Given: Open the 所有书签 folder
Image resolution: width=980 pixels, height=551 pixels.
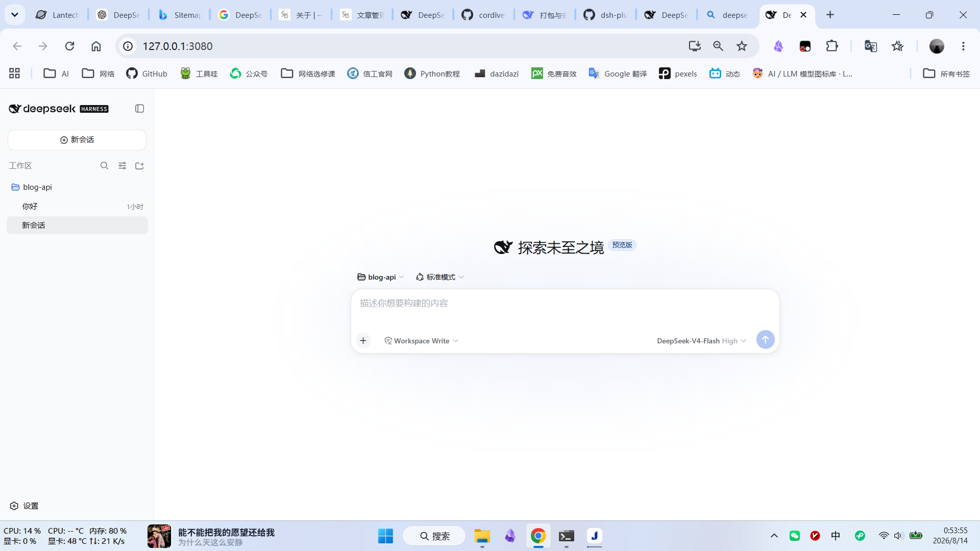Looking at the screenshot, I should point(946,73).
